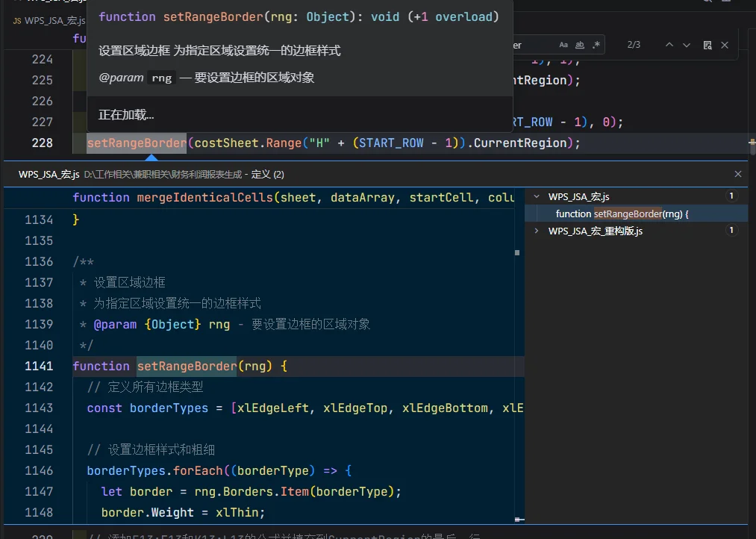Toggle Find in Selection icon
756x539 pixels.
[x=707, y=45]
